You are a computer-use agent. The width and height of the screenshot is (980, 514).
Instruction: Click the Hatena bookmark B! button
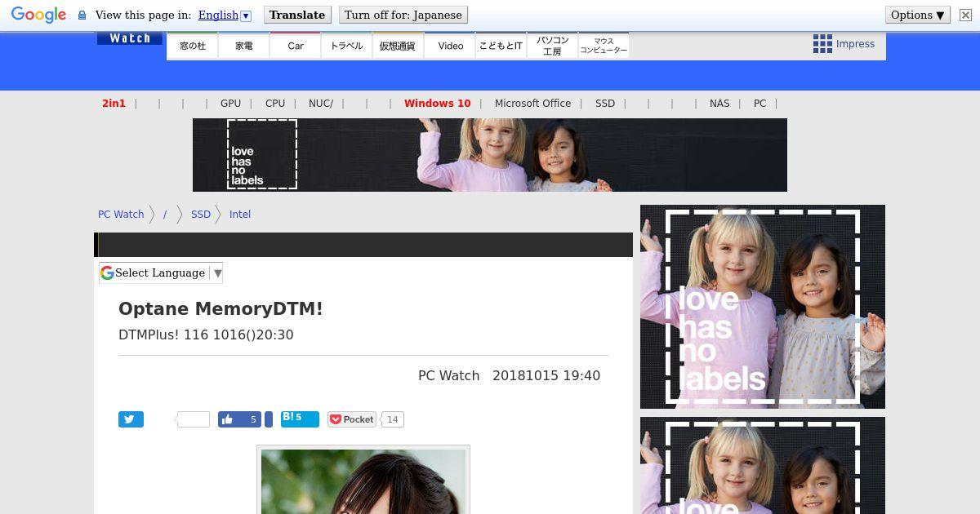click(x=300, y=419)
